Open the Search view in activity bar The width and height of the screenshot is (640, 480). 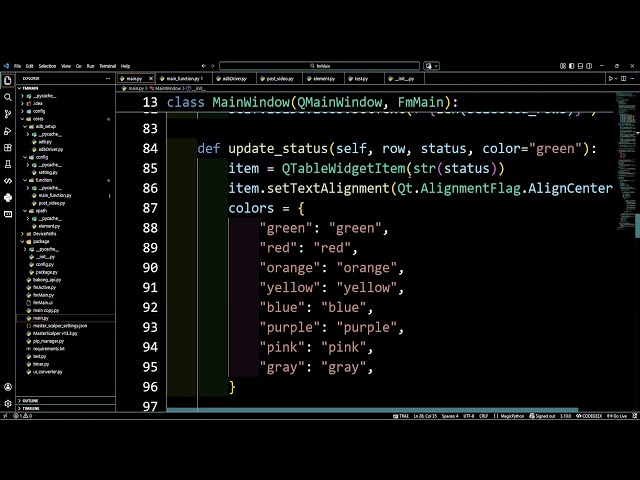coord(8,97)
